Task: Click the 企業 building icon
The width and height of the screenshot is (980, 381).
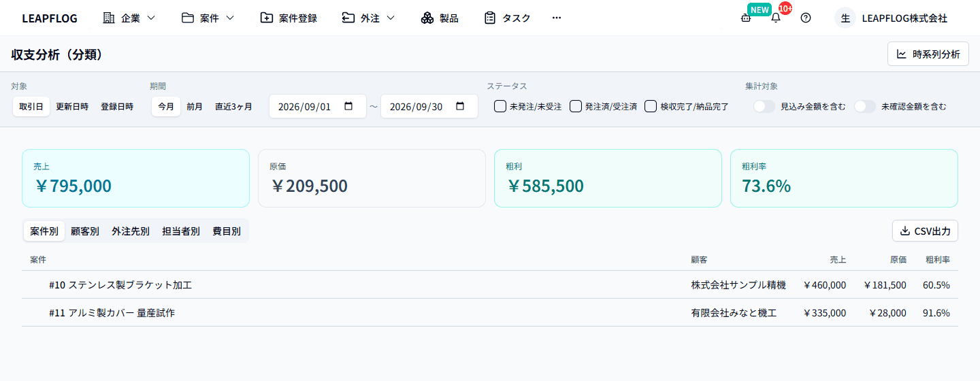Action: click(x=109, y=18)
